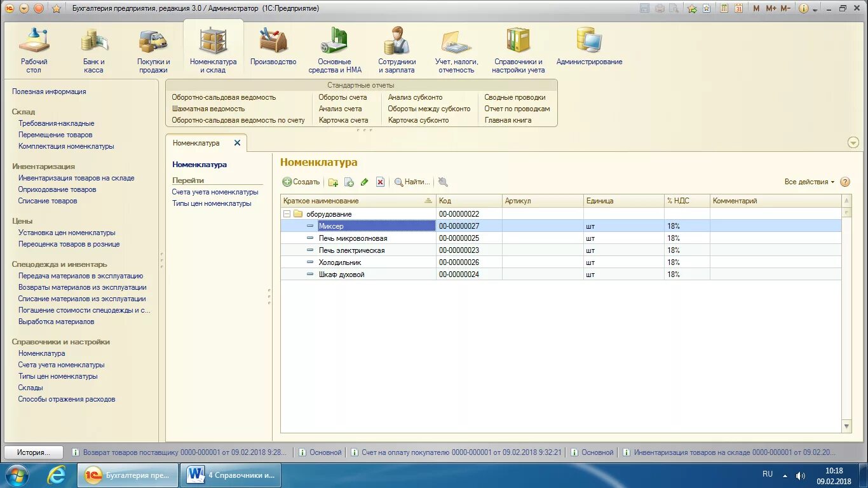Select the Шкаф духовой row
Viewport: 868px width, 488px height.
[x=561, y=274]
